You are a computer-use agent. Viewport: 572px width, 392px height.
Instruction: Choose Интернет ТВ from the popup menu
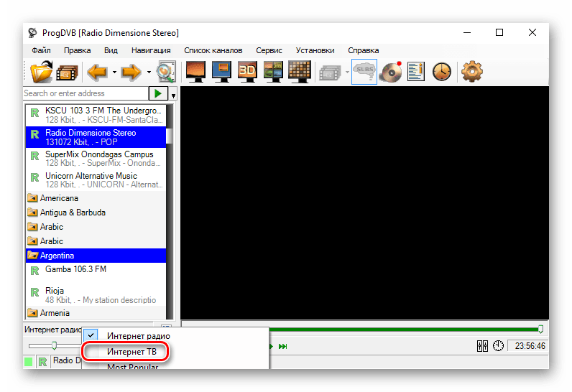pos(175,352)
